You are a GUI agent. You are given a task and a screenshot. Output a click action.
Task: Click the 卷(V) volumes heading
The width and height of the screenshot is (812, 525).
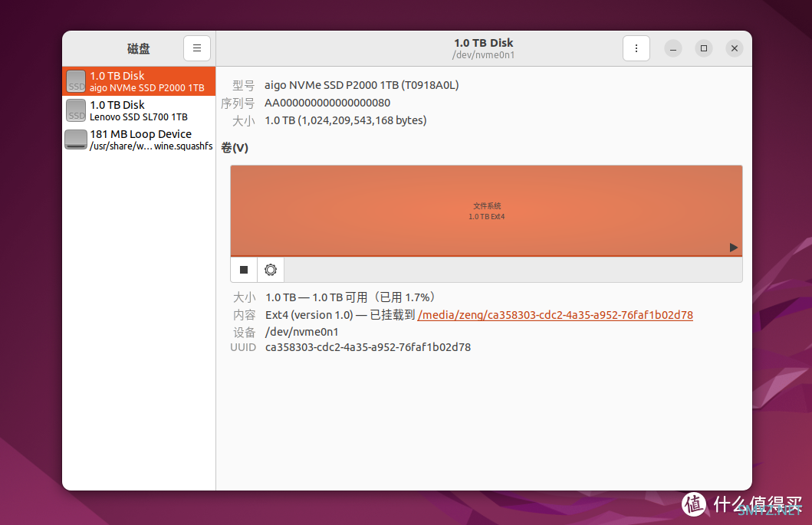(235, 148)
